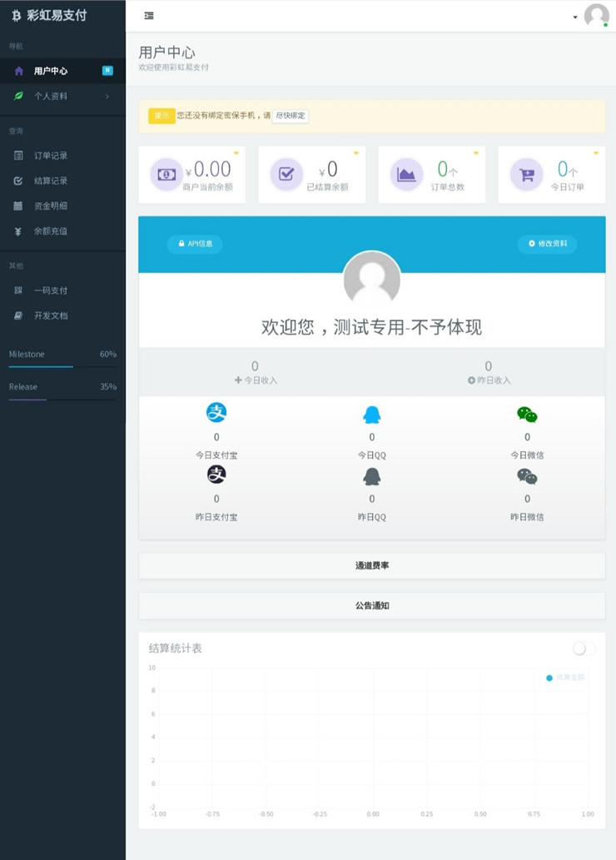The height and width of the screenshot is (860, 616).
Task: Click the API信息 button
Action: tap(195, 244)
